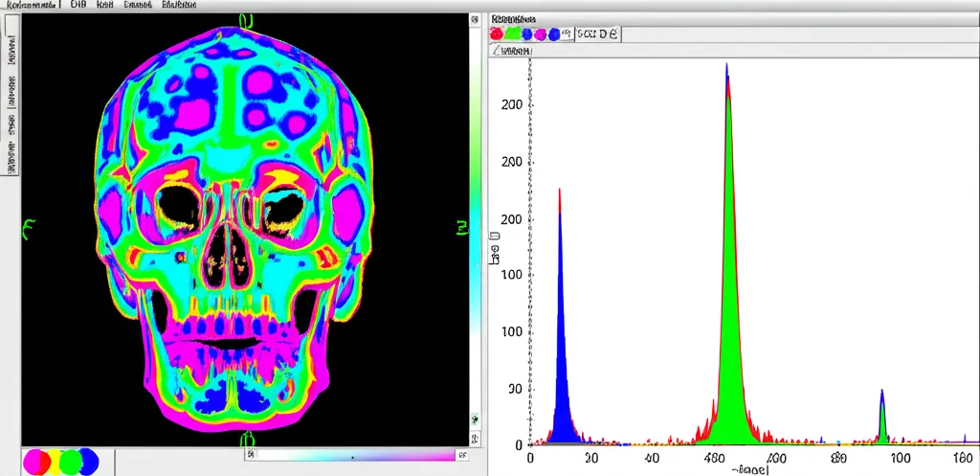Click the green marker at top of skull

click(x=247, y=20)
